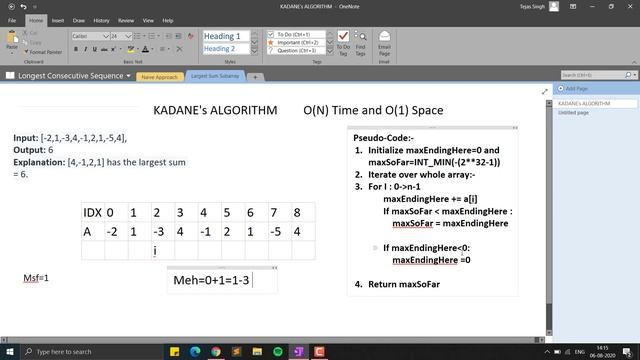Click the 'Msf=1' text
640x360 pixels.
pos(36,278)
